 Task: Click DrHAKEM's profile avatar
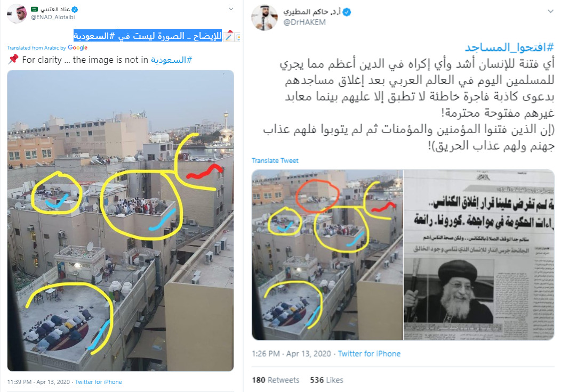pos(265,18)
